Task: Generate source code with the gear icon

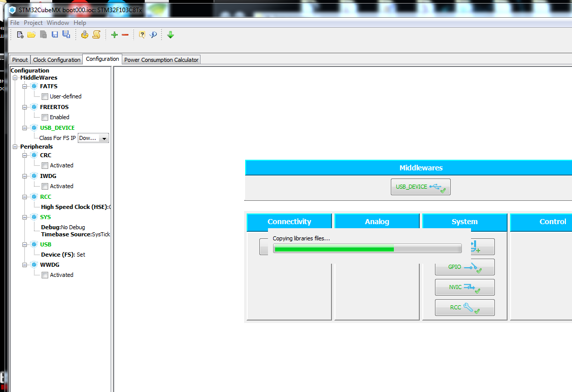Action: 85,34
